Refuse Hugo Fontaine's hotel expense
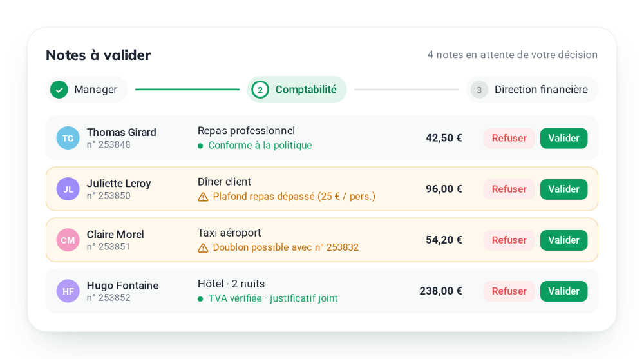644x359 pixels. 509,291
